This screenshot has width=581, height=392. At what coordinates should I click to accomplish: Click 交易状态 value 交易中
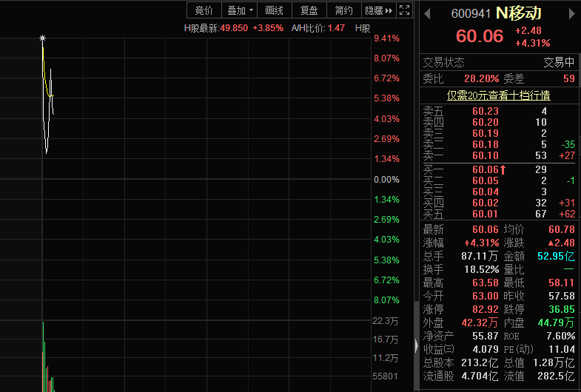(x=559, y=62)
